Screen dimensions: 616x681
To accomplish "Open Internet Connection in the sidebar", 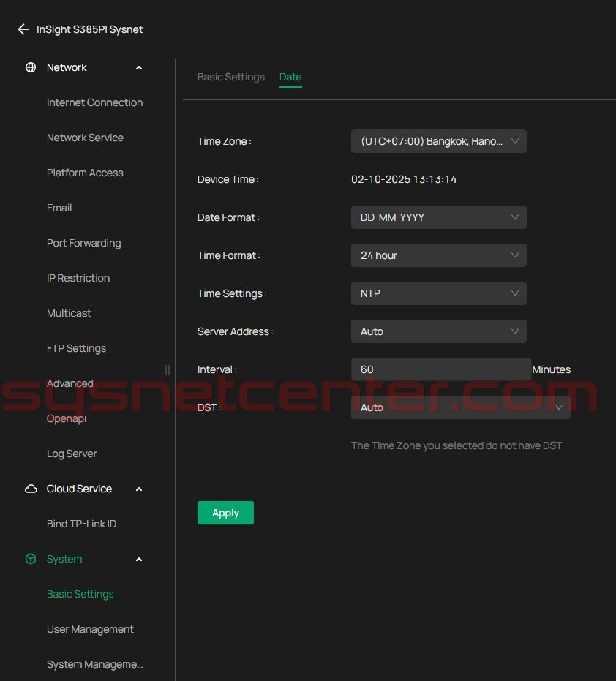I will coord(94,103).
